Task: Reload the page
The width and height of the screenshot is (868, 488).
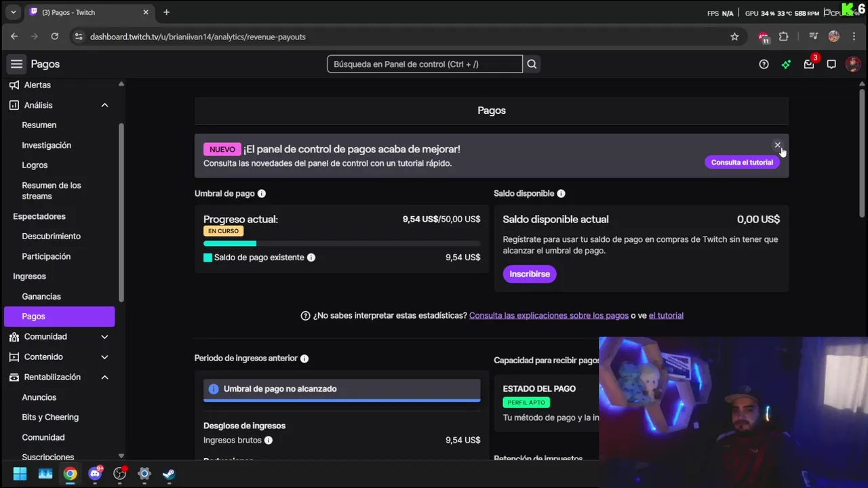Action: [55, 37]
